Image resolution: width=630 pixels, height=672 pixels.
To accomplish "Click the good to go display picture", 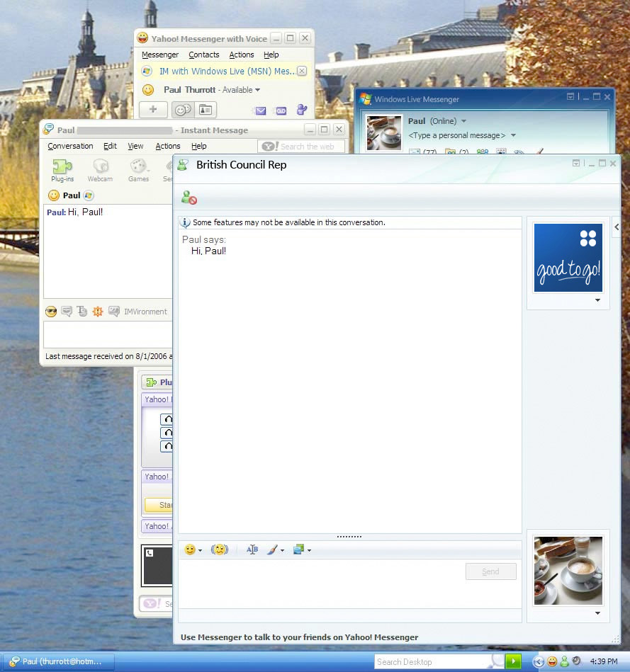I will click(568, 258).
